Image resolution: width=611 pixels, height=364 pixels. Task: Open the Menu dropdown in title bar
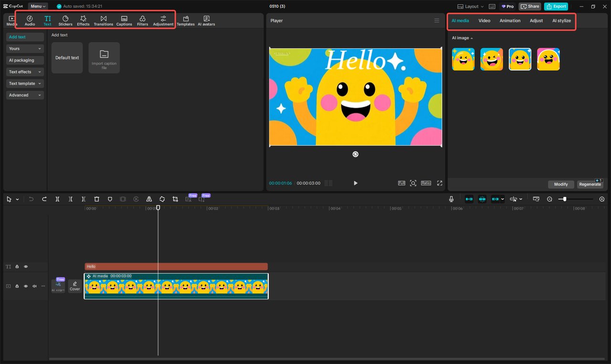(x=38, y=6)
